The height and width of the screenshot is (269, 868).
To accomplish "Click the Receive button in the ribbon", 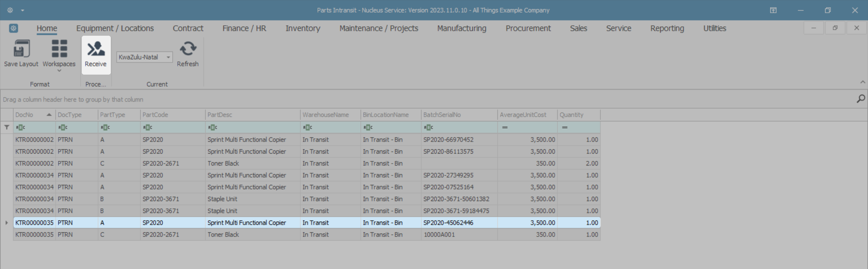I will 96,55.
